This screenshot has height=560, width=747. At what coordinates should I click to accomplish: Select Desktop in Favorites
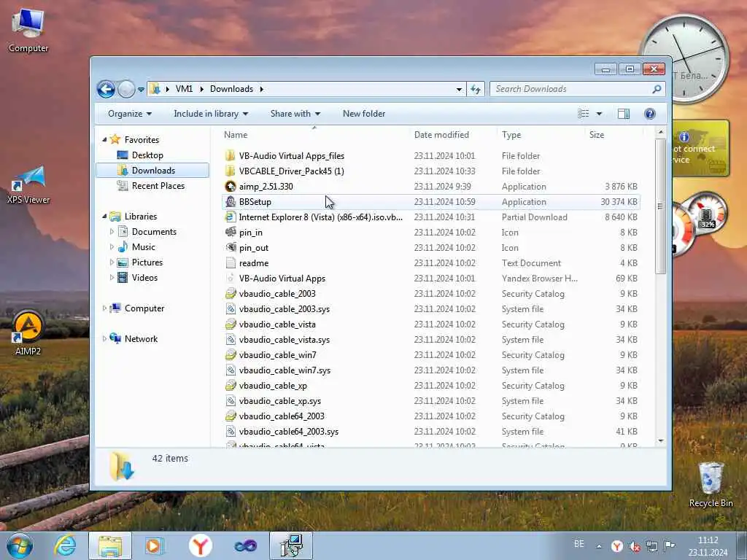(147, 155)
